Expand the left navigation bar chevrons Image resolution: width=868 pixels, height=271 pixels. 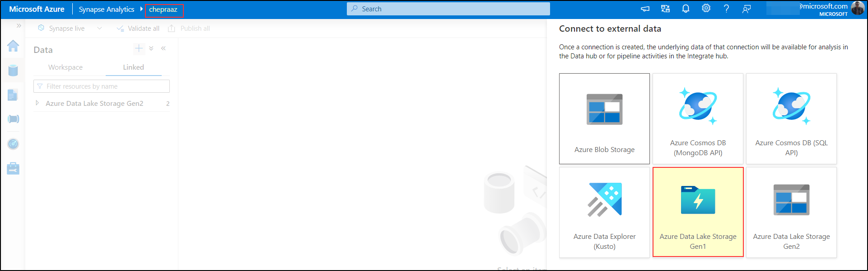[x=19, y=26]
